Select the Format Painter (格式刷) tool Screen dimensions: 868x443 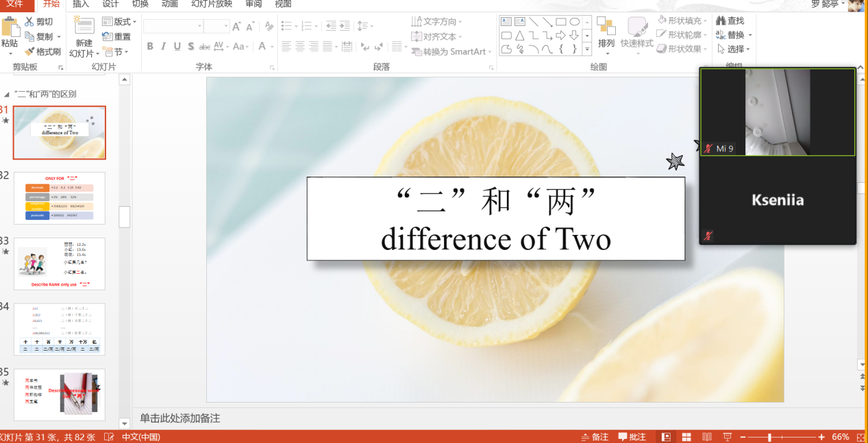[x=42, y=51]
